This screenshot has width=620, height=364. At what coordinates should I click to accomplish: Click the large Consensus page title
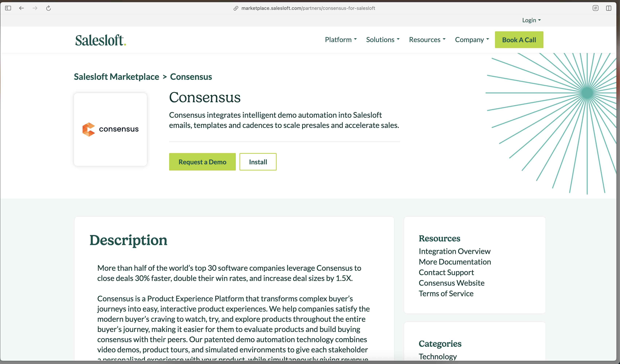(205, 97)
